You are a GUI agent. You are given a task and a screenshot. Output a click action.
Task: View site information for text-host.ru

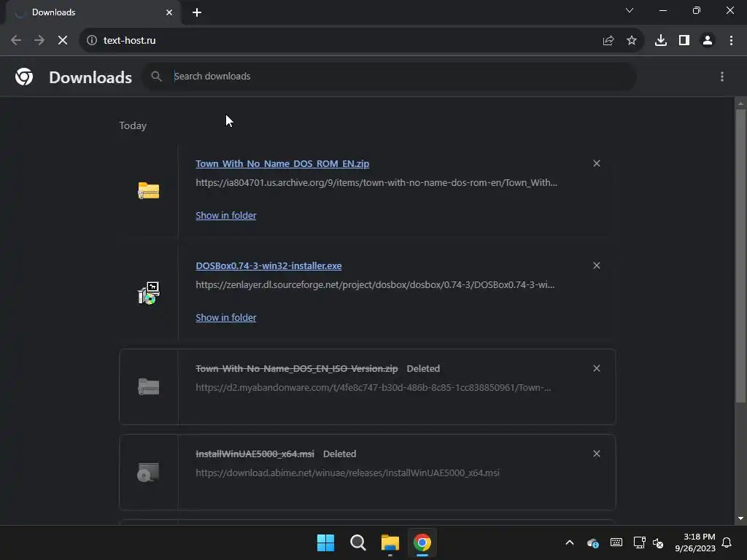coord(92,41)
